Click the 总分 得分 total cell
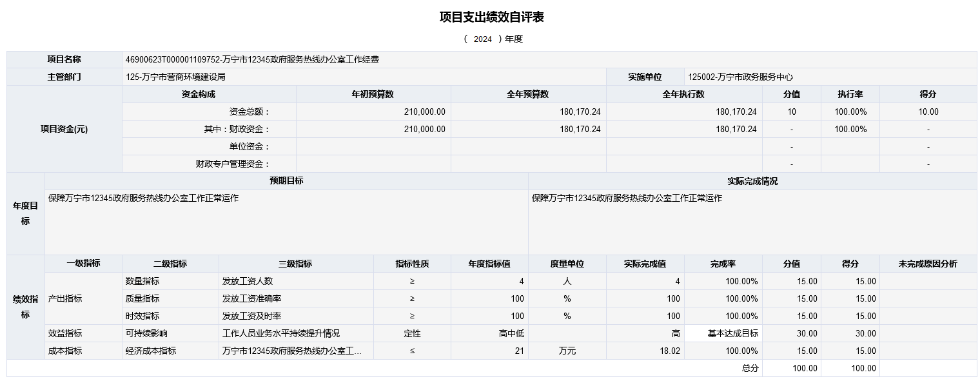This screenshot has width=980, height=379. [x=850, y=368]
